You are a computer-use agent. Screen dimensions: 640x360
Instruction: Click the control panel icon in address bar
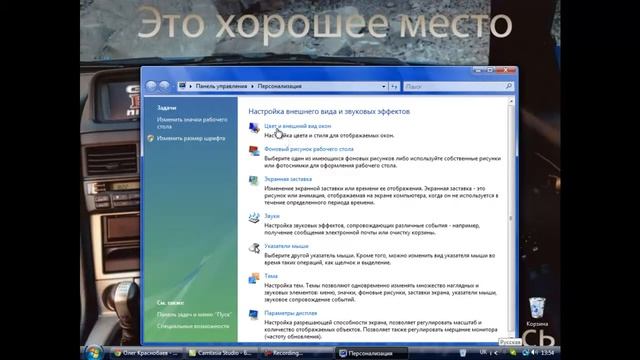coord(182,86)
